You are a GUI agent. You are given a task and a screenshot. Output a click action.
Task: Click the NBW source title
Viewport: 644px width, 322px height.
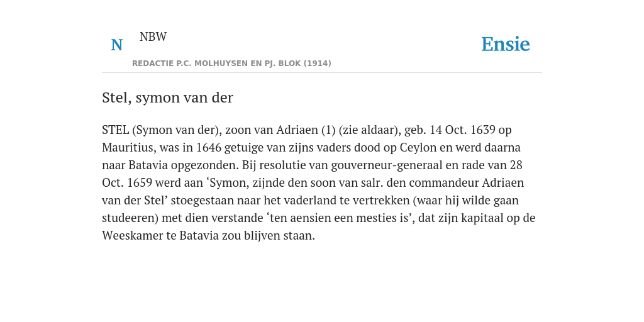153,36
